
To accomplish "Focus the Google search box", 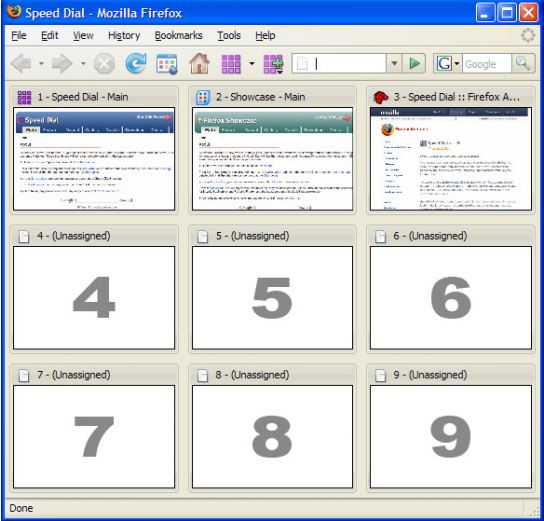I will [x=486, y=64].
